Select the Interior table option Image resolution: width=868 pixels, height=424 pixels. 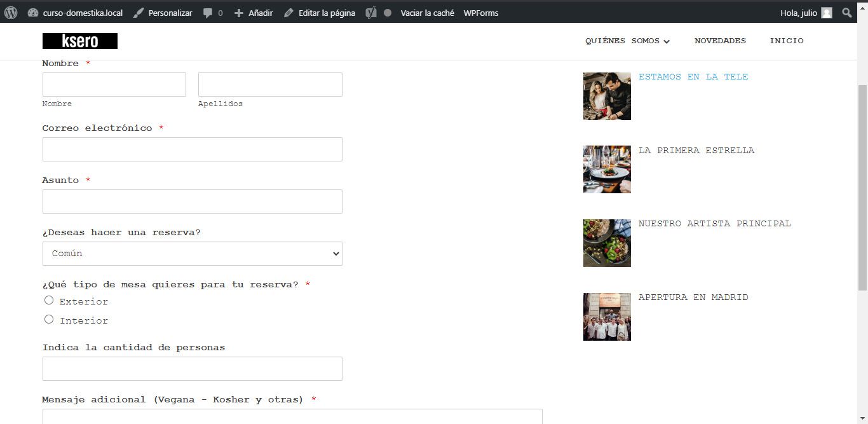49,319
